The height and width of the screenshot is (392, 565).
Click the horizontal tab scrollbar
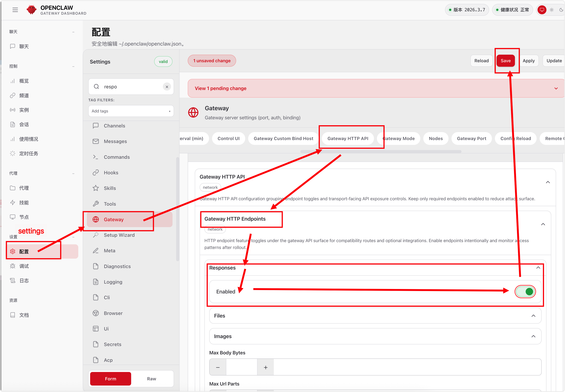pyautogui.click(x=381, y=152)
